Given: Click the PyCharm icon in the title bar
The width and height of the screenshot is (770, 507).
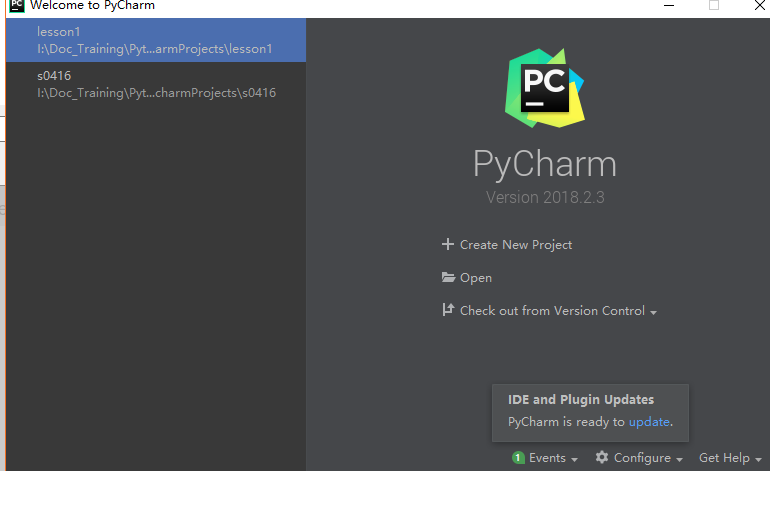Looking at the screenshot, I should tap(17, 5).
